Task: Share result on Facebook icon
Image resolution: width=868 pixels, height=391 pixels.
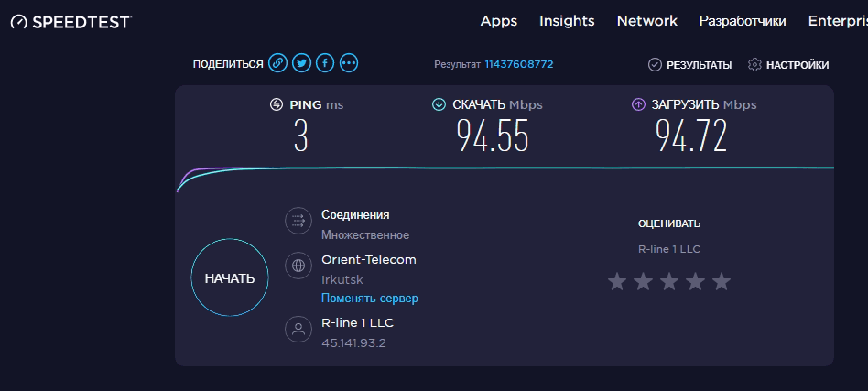Action: point(325,63)
